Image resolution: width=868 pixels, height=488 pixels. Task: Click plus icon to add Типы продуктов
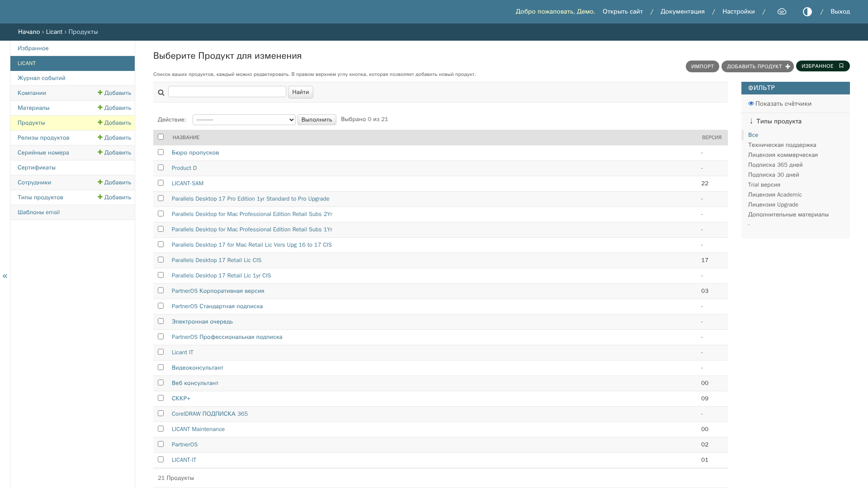coord(100,197)
